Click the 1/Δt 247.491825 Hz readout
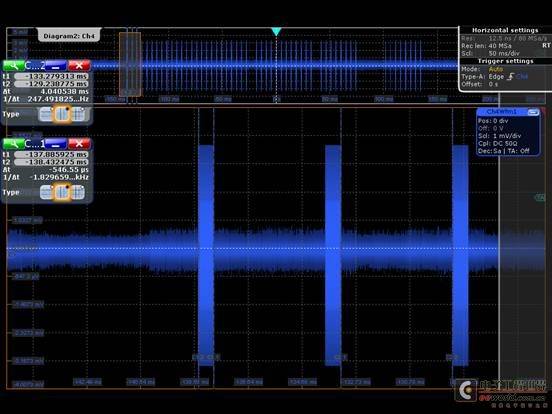 click(58, 99)
